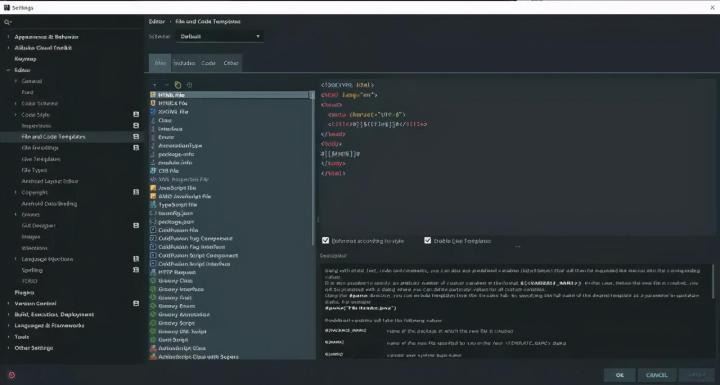Select 'Groovy Annotation' template row

[x=231, y=315]
